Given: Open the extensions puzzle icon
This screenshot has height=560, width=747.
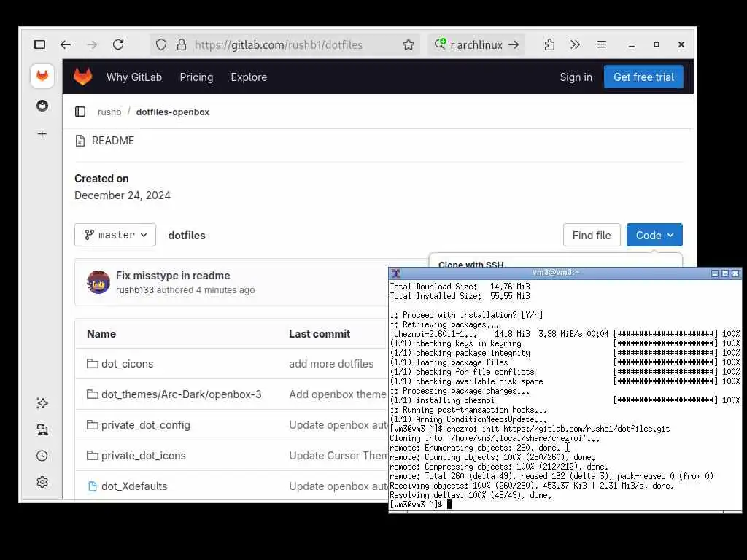Looking at the screenshot, I should click(x=549, y=44).
